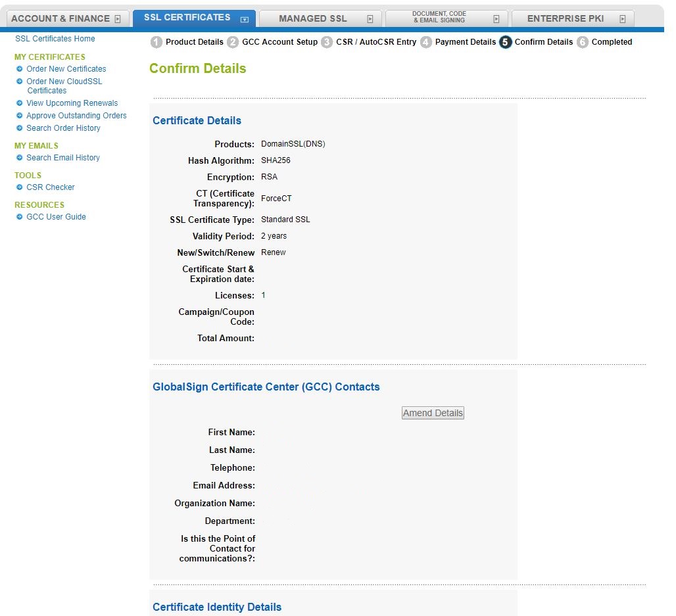Go to SSL Certificates Home
The width and height of the screenshot is (676, 616).
click(x=55, y=39)
